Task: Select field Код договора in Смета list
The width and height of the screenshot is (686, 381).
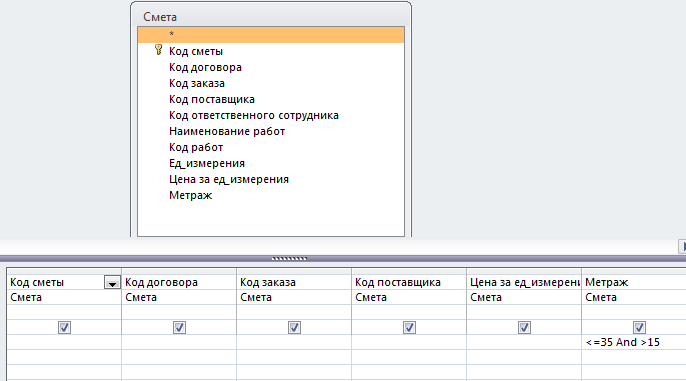Action: tap(205, 67)
